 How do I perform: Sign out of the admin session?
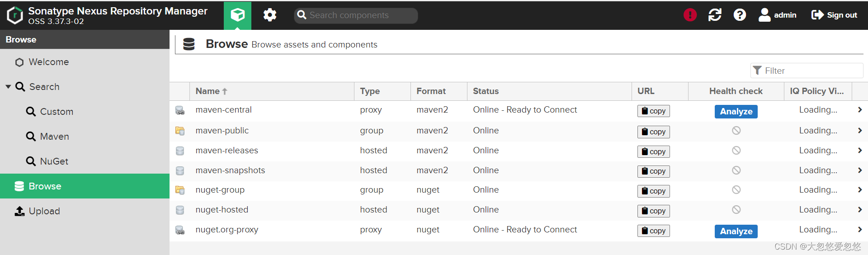coord(834,15)
